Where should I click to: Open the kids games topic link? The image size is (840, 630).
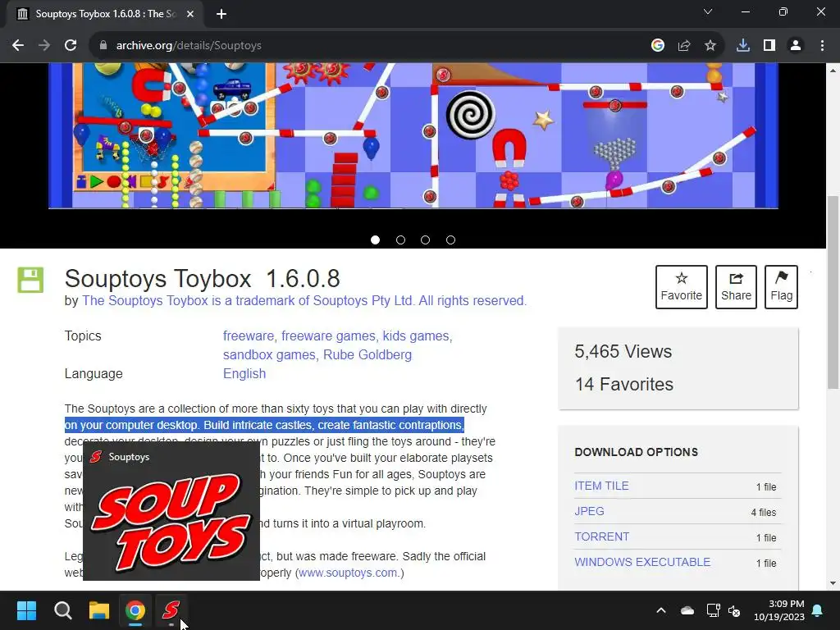pyautogui.click(x=416, y=336)
